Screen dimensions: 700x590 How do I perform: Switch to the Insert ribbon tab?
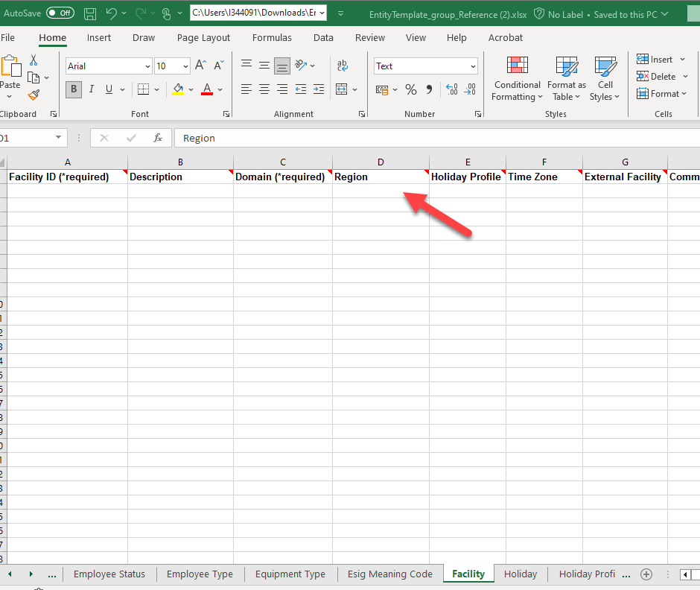[98, 37]
